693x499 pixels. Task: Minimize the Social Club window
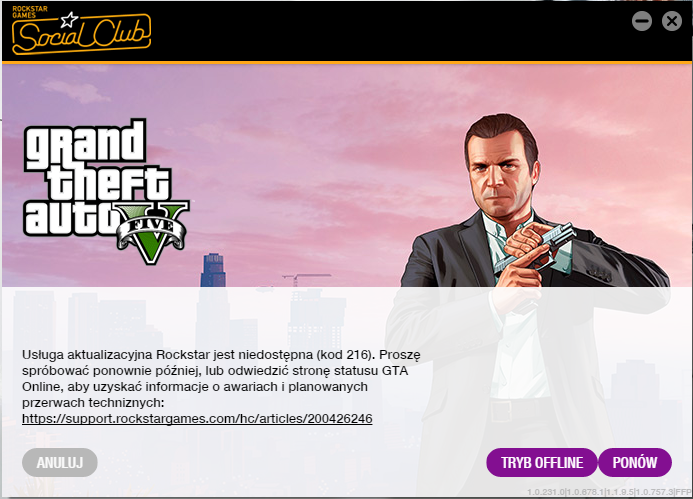642,21
